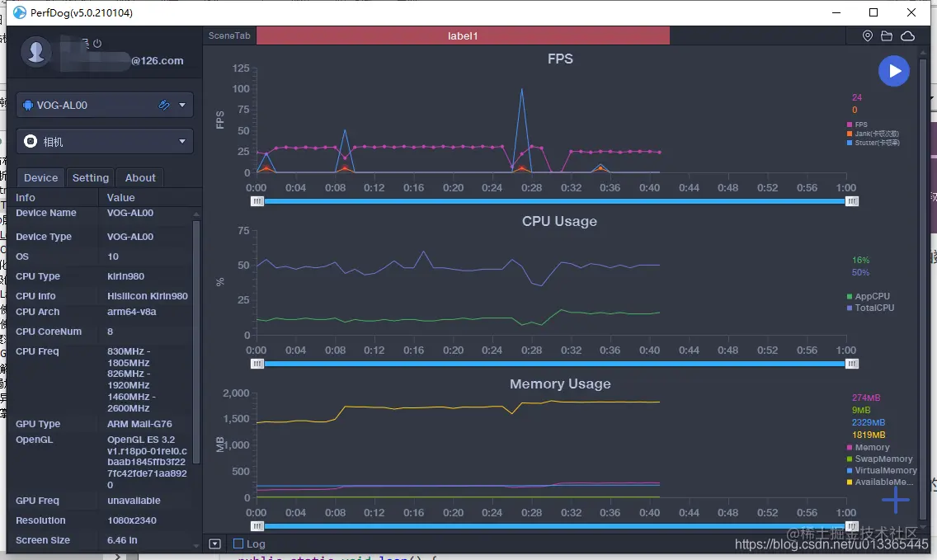
Task: Select the GPU Freq unavailable value
Action: click(134, 501)
